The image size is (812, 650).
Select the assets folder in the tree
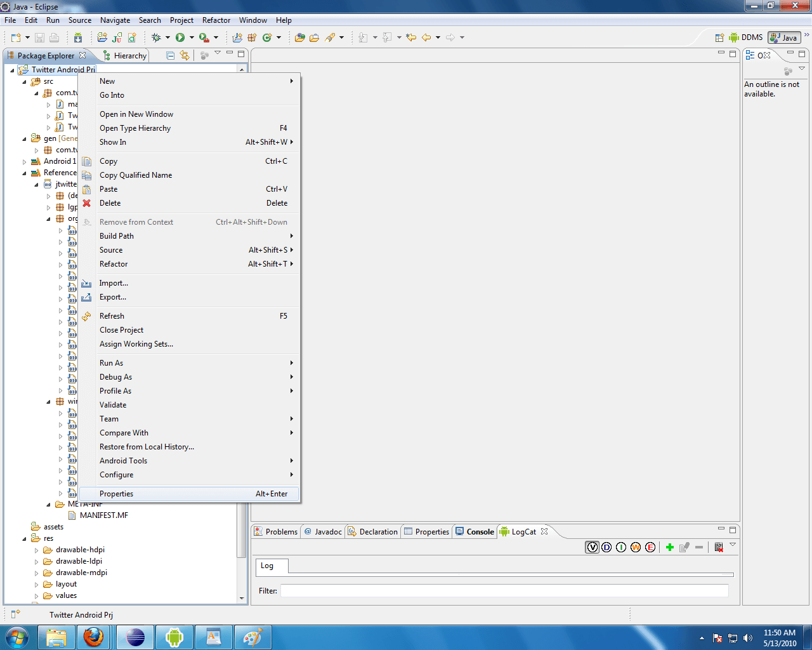48,527
